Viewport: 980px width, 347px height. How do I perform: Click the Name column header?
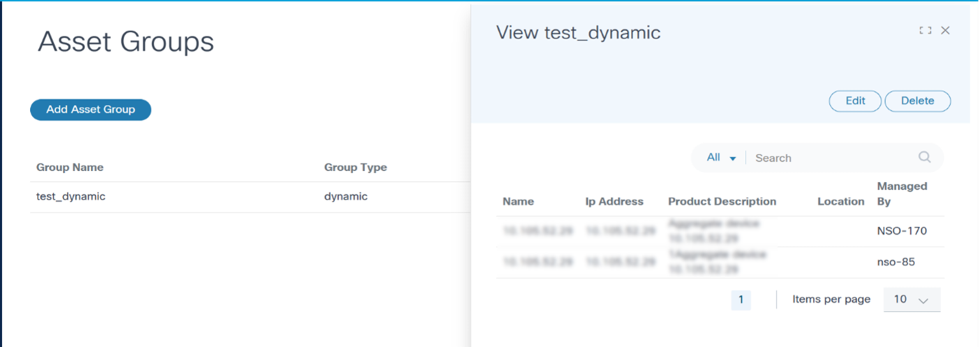(x=518, y=201)
